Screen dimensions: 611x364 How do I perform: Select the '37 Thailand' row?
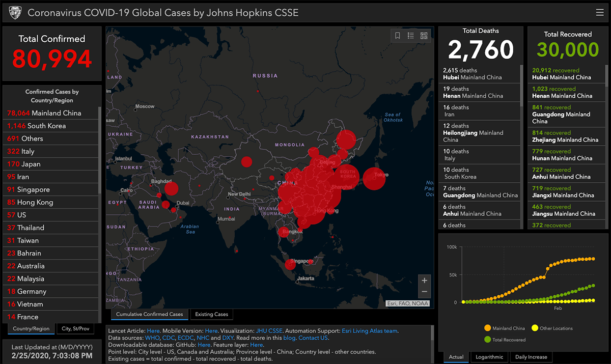tap(51, 228)
